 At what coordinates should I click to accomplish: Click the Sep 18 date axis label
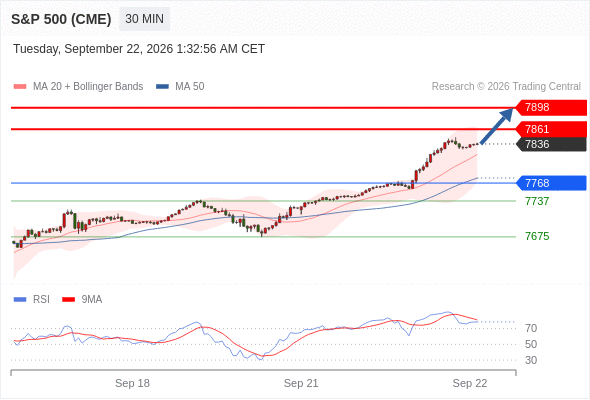132,383
